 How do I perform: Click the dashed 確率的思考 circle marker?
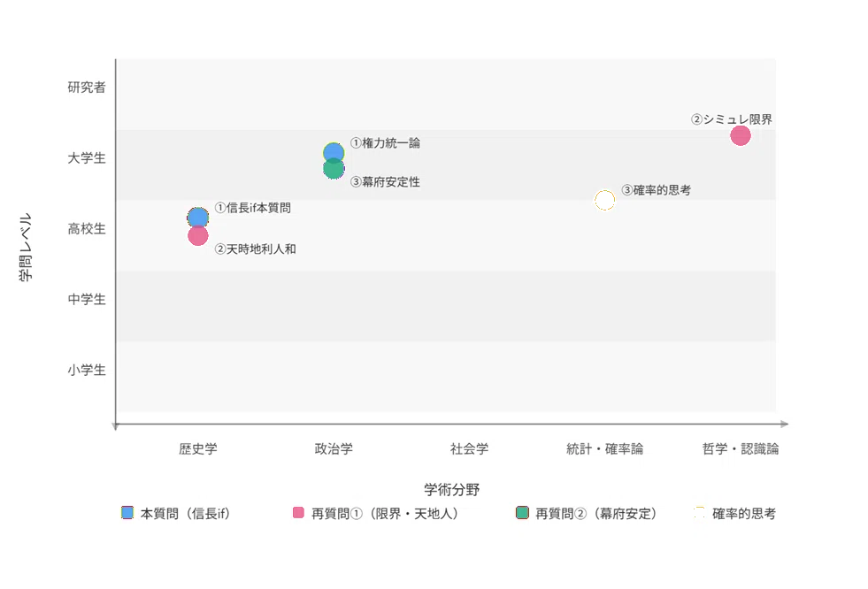point(604,200)
